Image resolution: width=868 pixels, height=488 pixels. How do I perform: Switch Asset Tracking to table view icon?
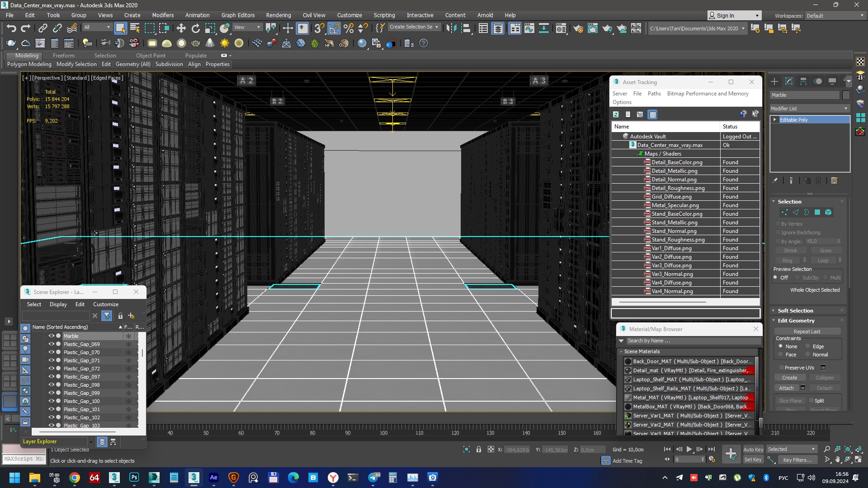coord(653,114)
